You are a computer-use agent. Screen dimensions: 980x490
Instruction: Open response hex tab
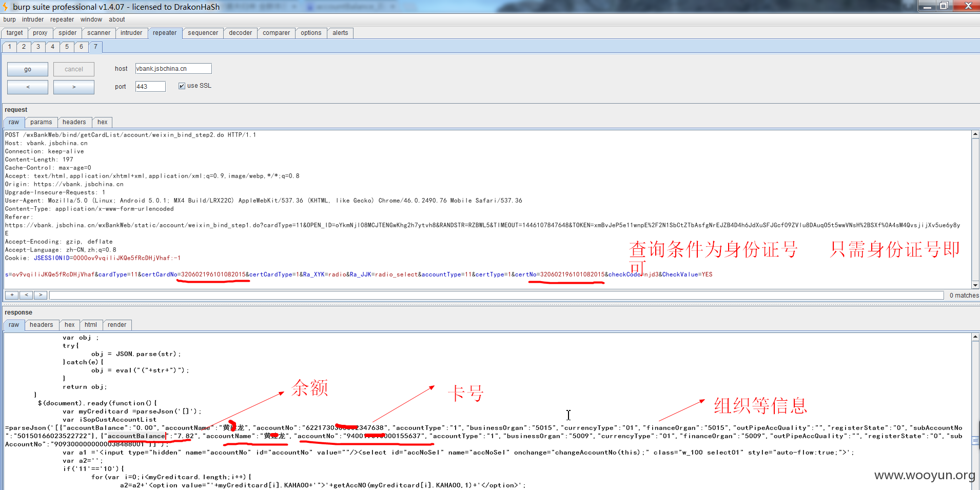[x=70, y=325]
